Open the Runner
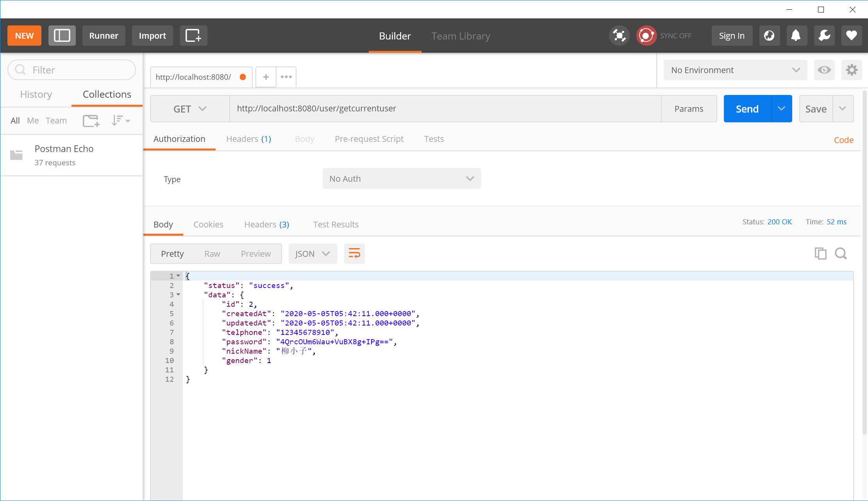This screenshot has height=501, width=868. [104, 36]
